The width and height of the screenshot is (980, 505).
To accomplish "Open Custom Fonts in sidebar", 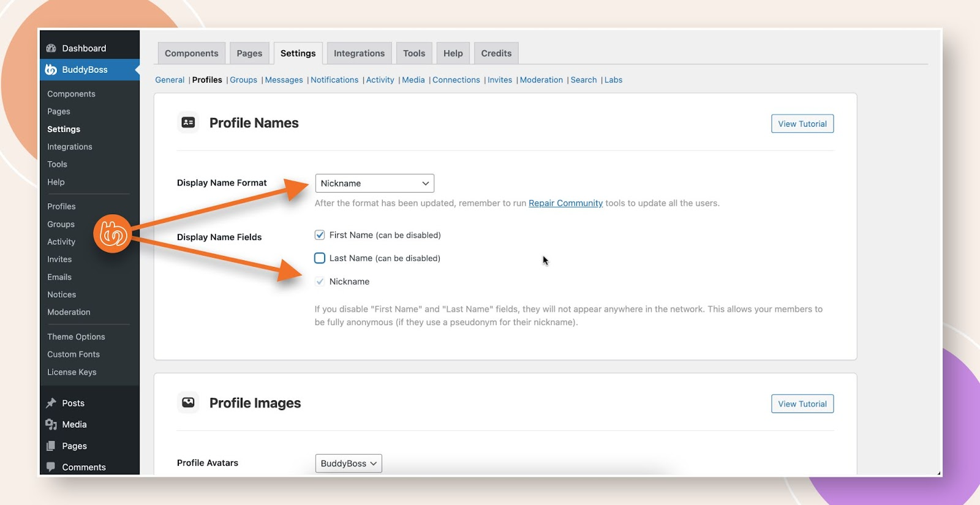I will [x=73, y=354].
